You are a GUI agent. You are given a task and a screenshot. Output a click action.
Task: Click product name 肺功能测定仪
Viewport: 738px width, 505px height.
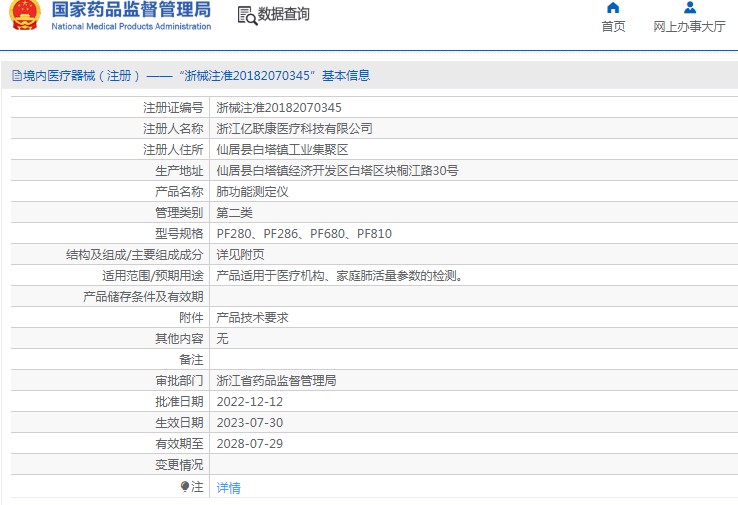252,192
